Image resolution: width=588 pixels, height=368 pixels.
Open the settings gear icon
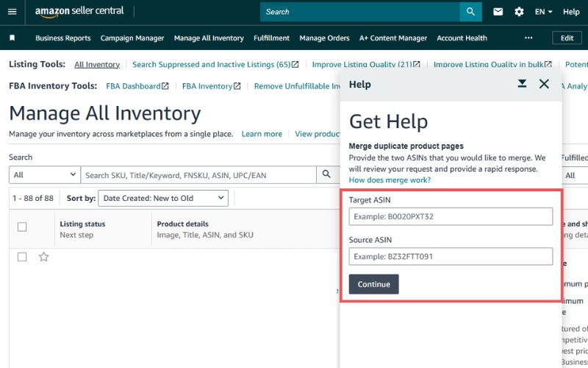coord(519,12)
